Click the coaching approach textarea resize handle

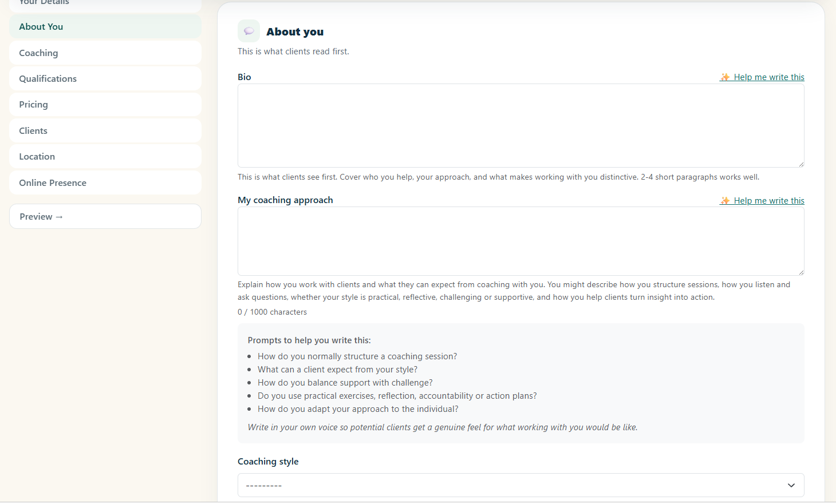click(x=800, y=272)
